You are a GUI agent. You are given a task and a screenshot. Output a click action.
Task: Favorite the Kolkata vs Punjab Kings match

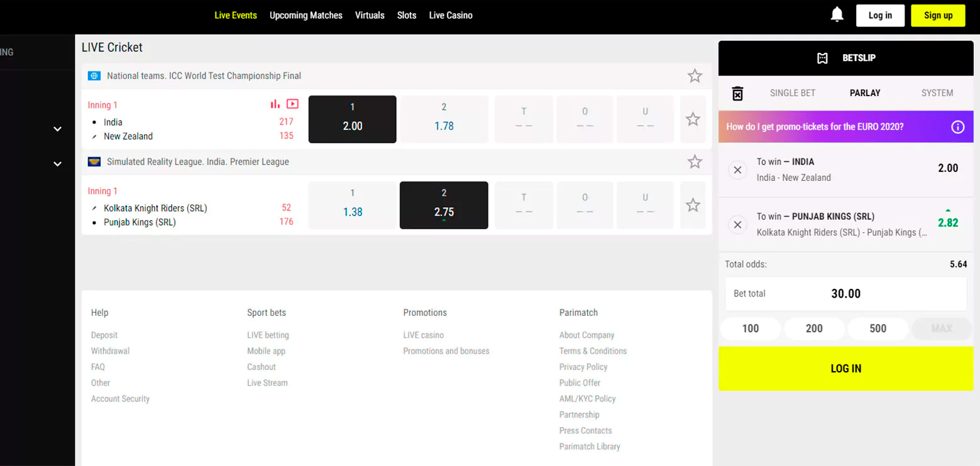[693, 205]
